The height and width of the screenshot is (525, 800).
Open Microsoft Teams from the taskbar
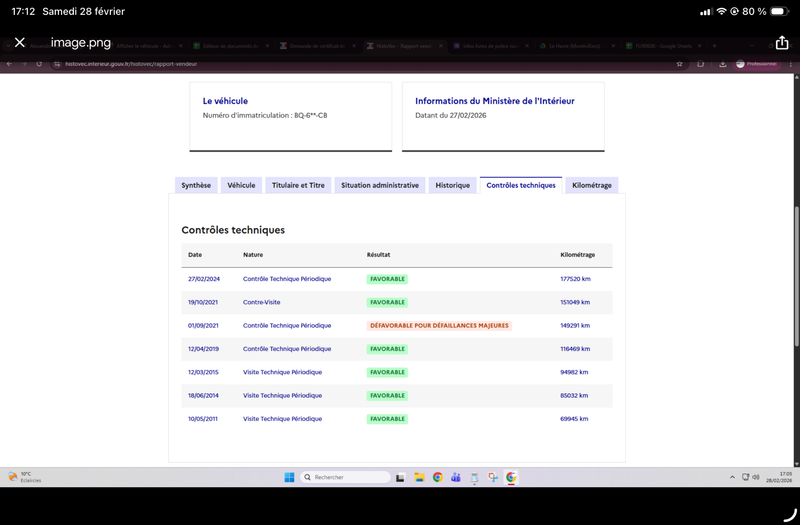[456, 477]
